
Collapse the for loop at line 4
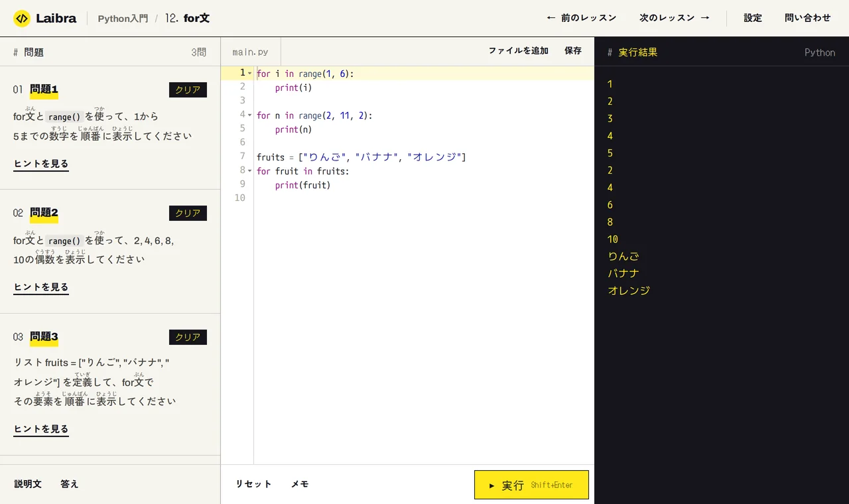[x=249, y=115]
